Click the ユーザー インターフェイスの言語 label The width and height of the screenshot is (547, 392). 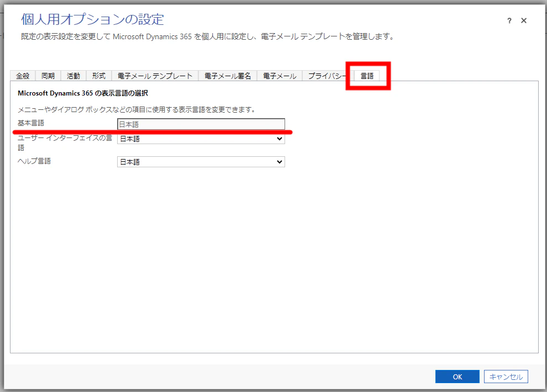[65, 142]
